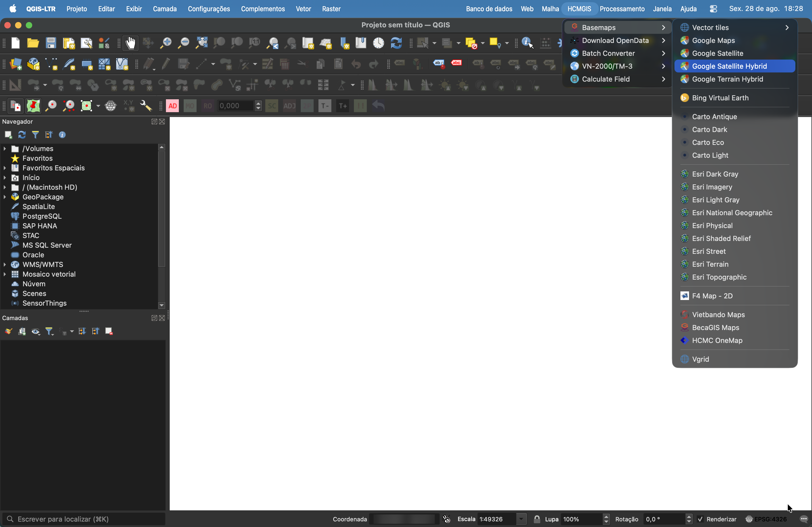The width and height of the screenshot is (812, 527).
Task: Choose Esri National Geographic basemap
Action: pos(735,213)
